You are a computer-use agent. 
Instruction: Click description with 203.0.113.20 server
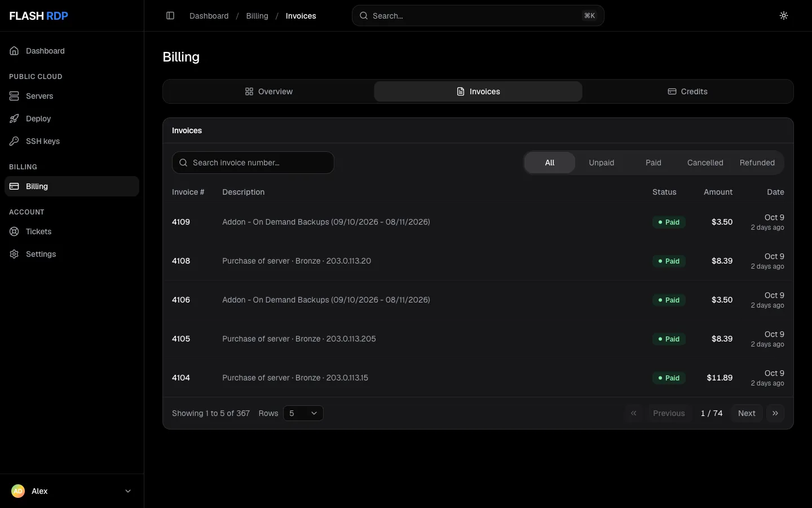click(x=297, y=261)
